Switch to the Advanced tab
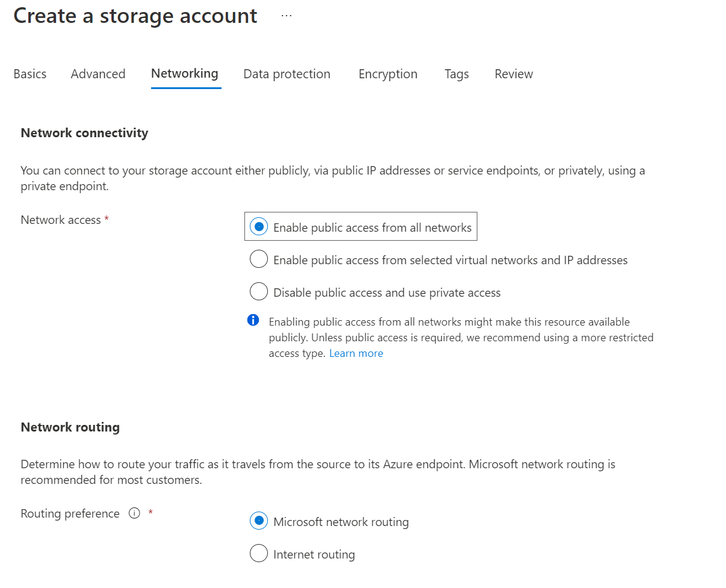Viewport: 726px width, 588px height. click(98, 74)
